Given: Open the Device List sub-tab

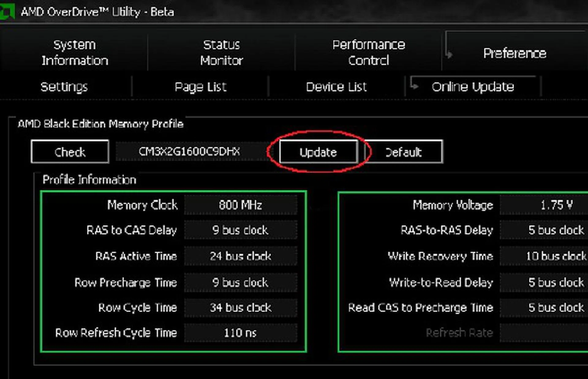Looking at the screenshot, I should pos(336,87).
